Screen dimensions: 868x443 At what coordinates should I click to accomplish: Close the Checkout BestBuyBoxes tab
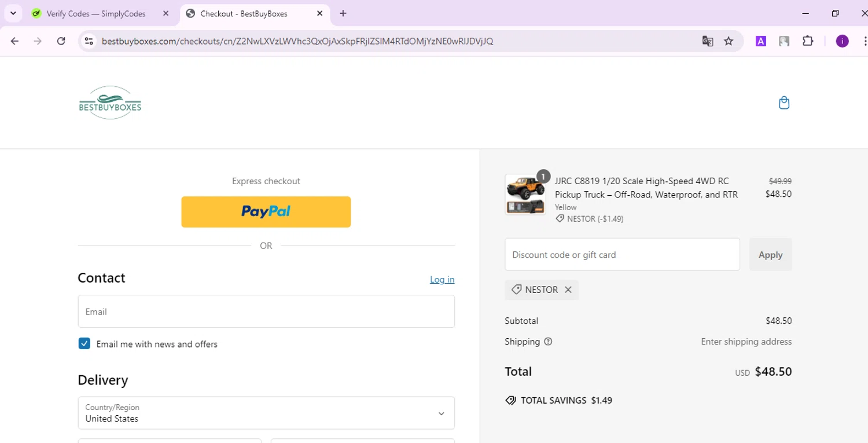[x=319, y=13]
